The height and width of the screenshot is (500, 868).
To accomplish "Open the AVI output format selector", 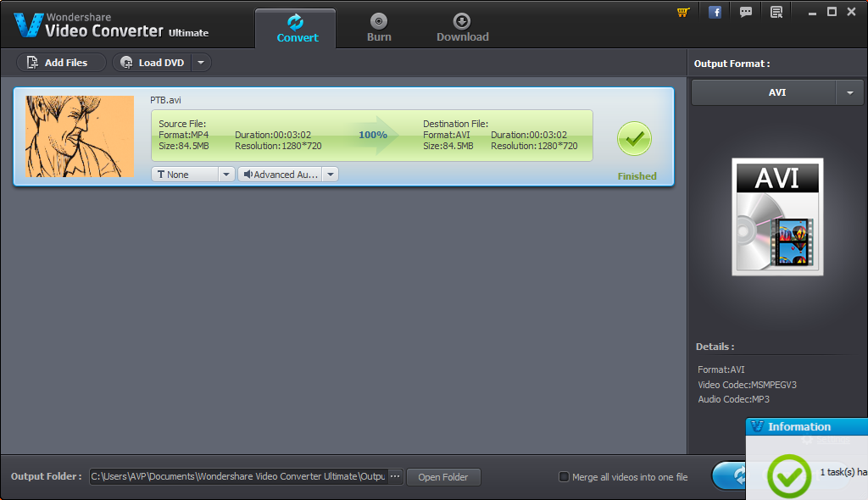I will (764, 92).
